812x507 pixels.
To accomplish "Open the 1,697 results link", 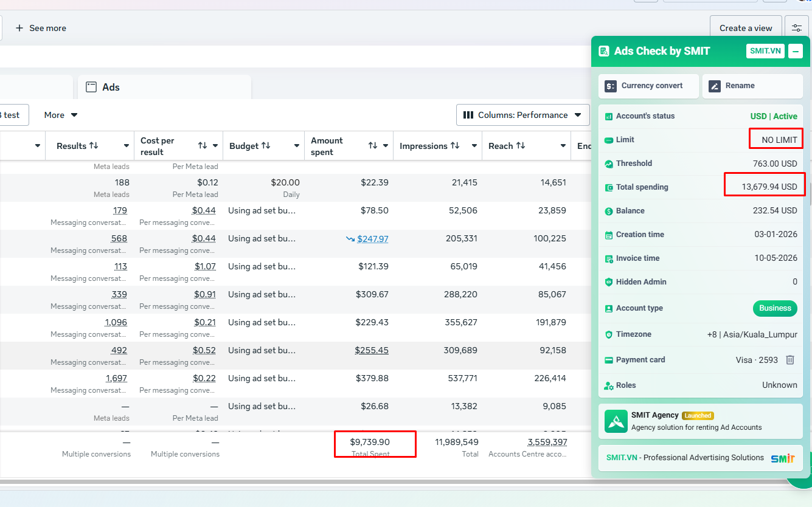I will [117, 379].
